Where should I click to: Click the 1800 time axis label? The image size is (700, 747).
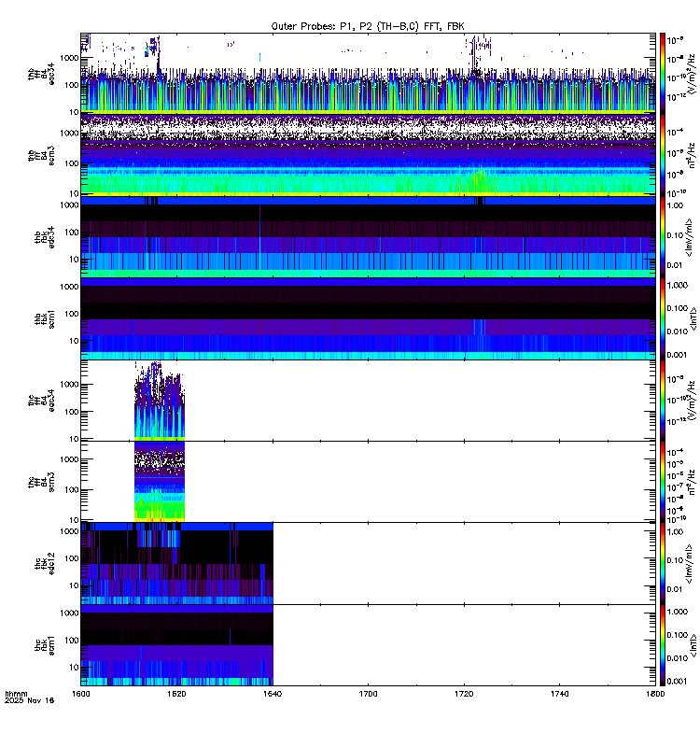[x=655, y=694]
